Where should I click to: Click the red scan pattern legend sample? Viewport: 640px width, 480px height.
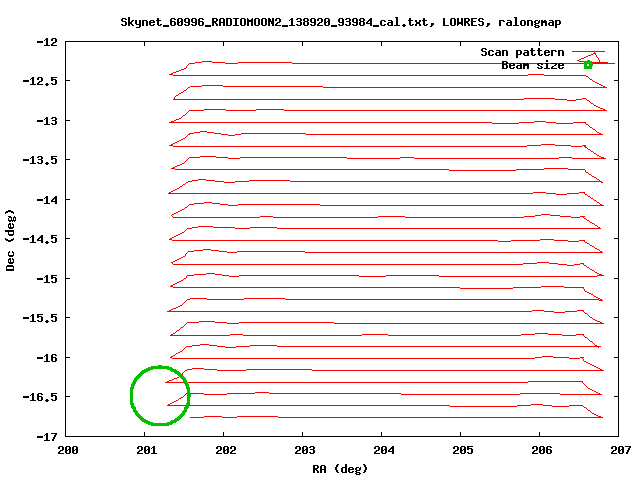pos(589,52)
